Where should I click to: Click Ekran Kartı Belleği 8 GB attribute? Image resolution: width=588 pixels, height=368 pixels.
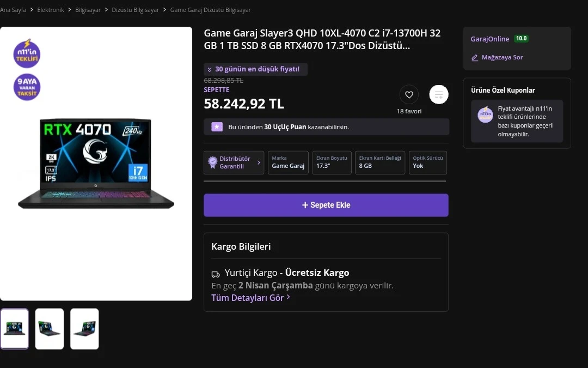(x=380, y=162)
